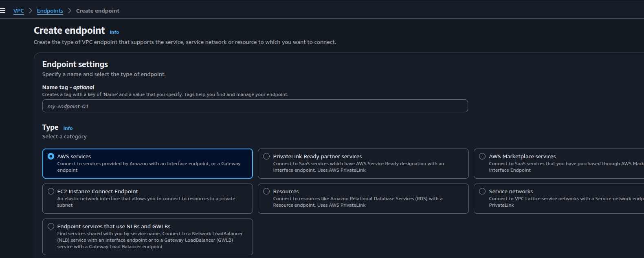The image size is (644, 258).
Task: Click the current Create endpoint breadcrumb
Action: click(x=97, y=11)
